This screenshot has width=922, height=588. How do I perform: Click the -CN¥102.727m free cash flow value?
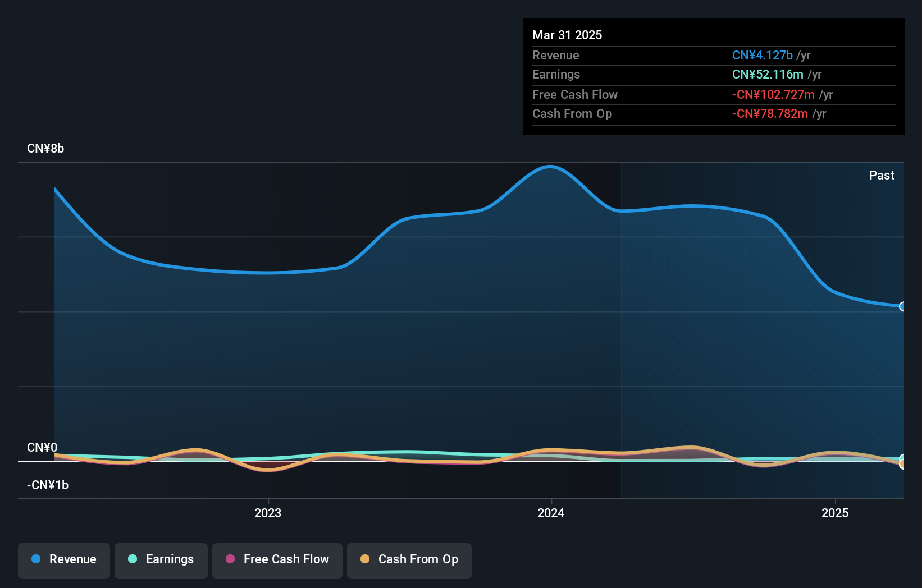(x=773, y=94)
